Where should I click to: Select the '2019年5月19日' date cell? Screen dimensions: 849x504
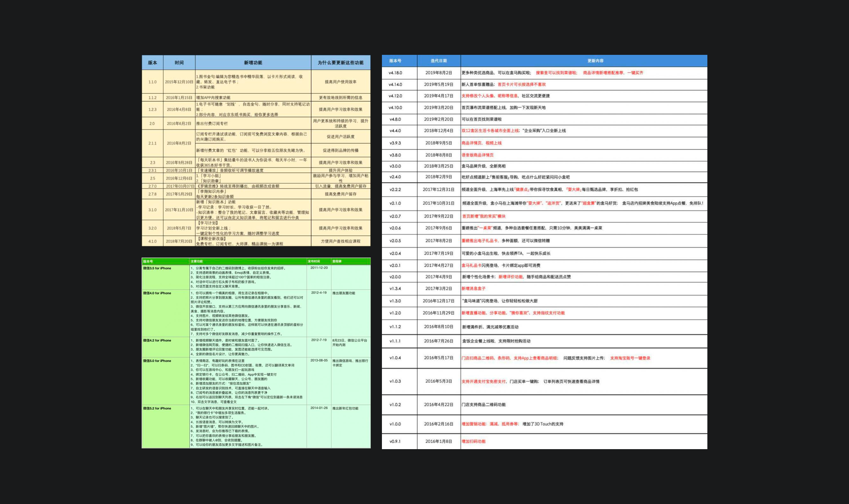[x=438, y=84]
